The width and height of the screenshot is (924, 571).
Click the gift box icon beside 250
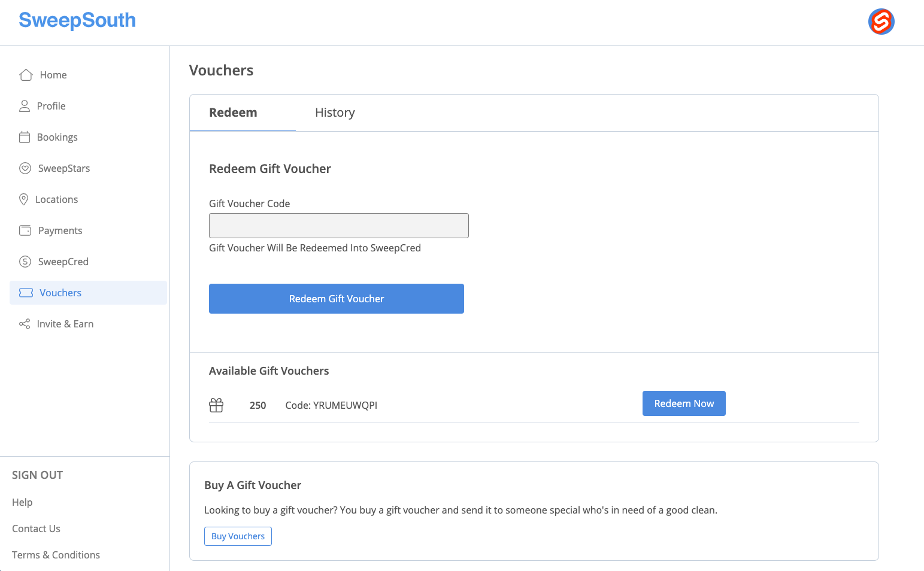(216, 405)
